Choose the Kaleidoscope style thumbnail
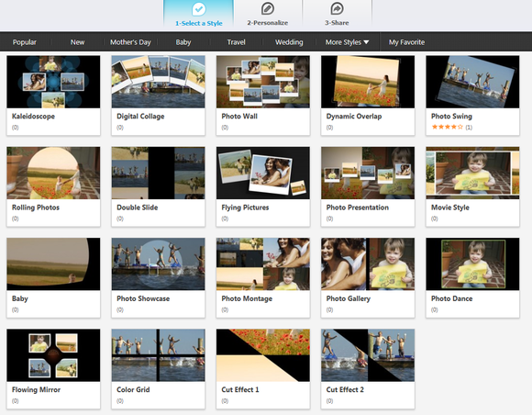 (x=53, y=82)
